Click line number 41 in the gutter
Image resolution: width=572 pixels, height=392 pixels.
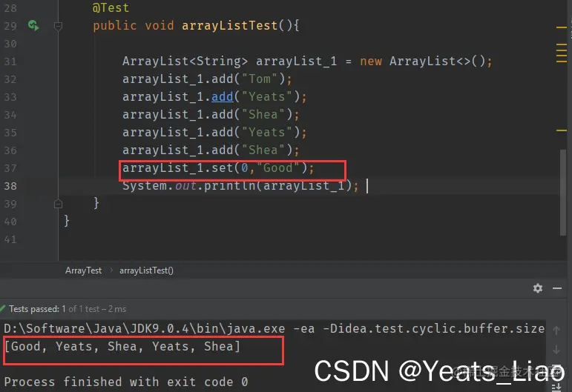click(10, 239)
